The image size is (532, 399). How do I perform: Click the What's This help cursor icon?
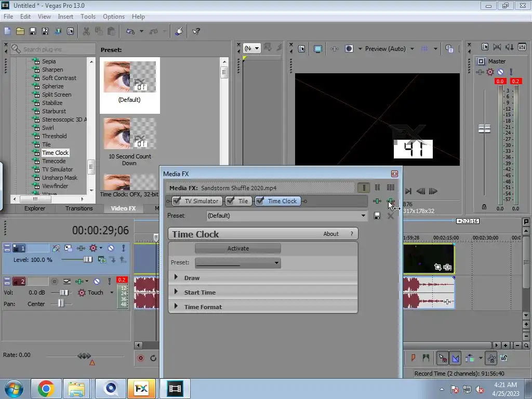pos(196,31)
